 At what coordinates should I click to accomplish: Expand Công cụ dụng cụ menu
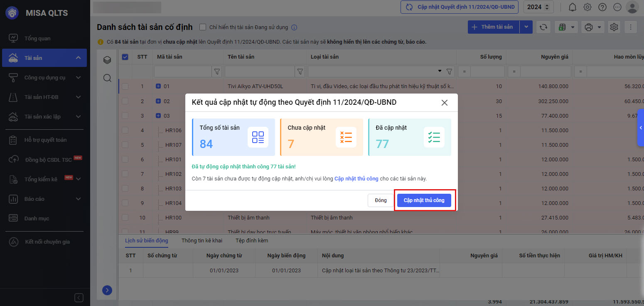pyautogui.click(x=78, y=77)
